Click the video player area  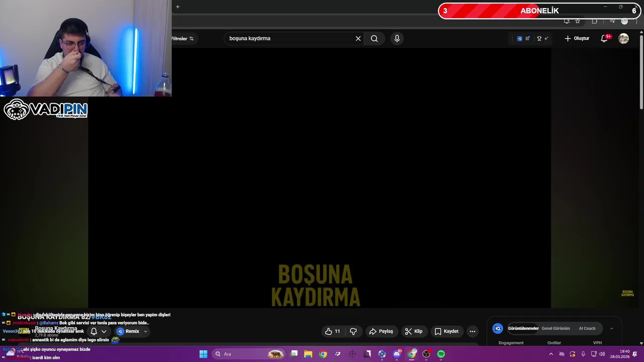pos(319,178)
